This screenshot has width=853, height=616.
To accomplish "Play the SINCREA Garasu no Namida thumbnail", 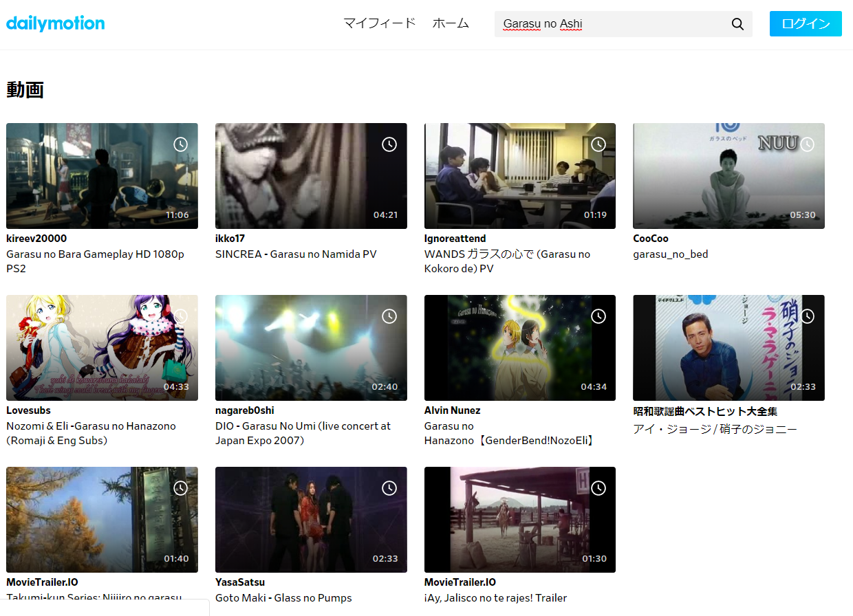I will click(311, 176).
